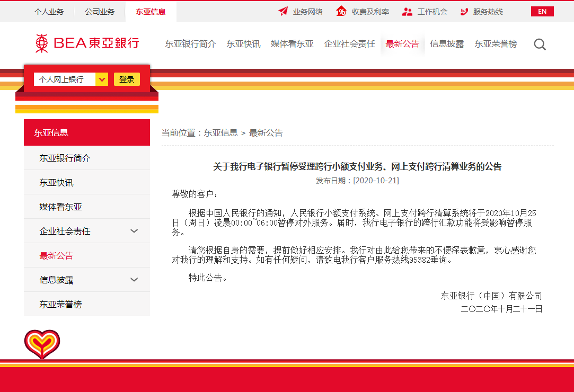Click the signature 东亚银行（中国）有限公司
The height and width of the screenshot is (392, 574).
(x=491, y=296)
